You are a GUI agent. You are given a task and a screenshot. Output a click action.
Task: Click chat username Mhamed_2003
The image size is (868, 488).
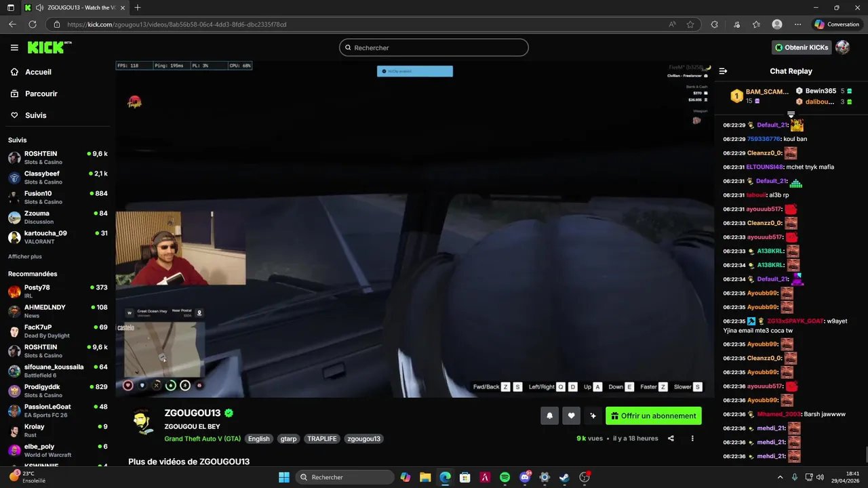pos(779,414)
